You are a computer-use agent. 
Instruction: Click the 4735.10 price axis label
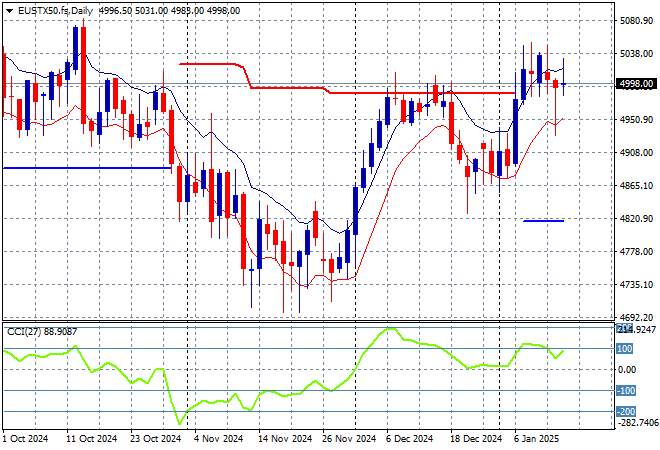pyautogui.click(x=636, y=285)
